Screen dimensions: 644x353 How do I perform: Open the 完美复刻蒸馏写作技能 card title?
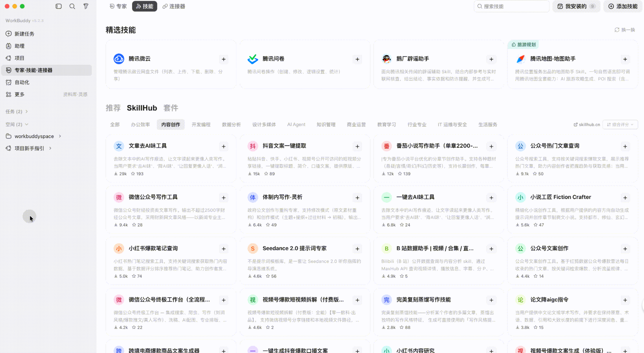tap(423, 300)
